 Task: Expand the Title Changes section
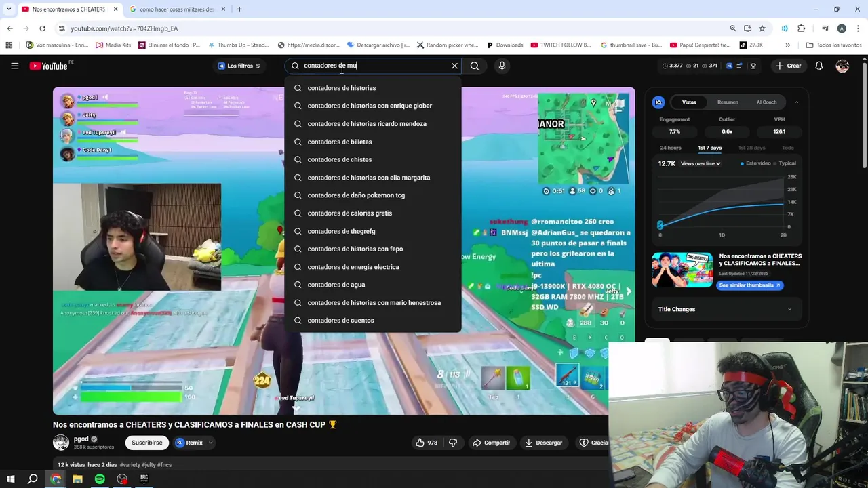pyautogui.click(x=726, y=309)
